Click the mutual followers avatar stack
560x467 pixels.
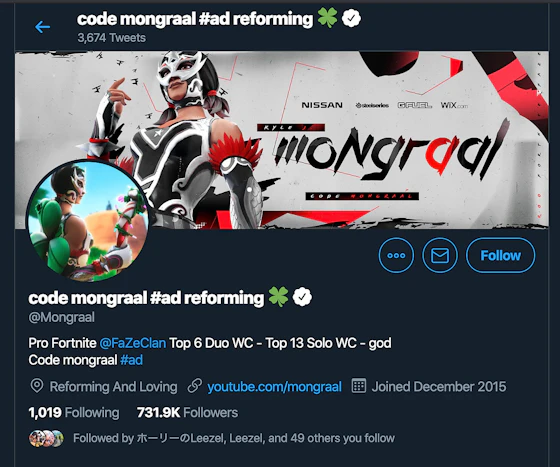pos(46,438)
